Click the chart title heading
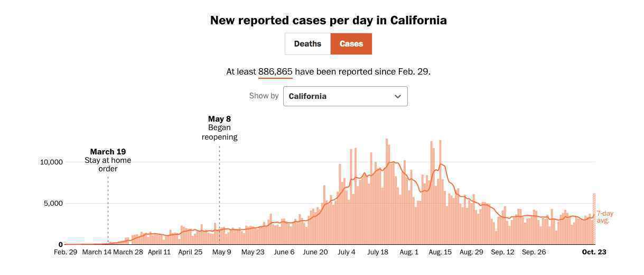 coord(328,21)
